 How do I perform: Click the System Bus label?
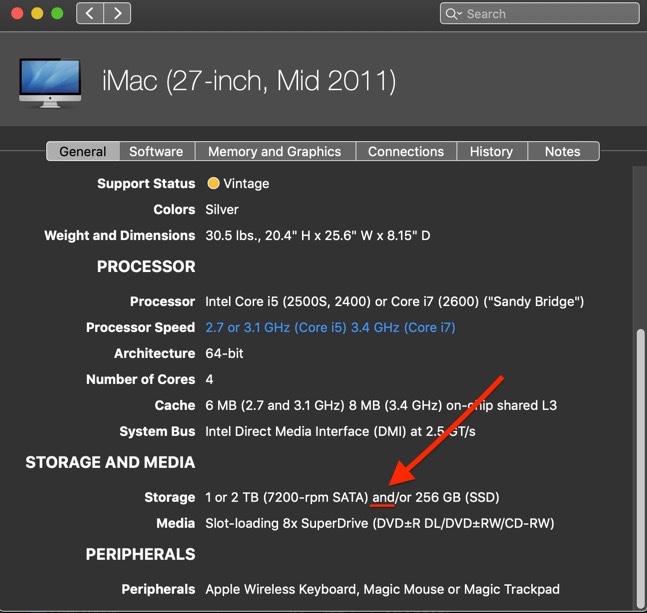click(157, 431)
